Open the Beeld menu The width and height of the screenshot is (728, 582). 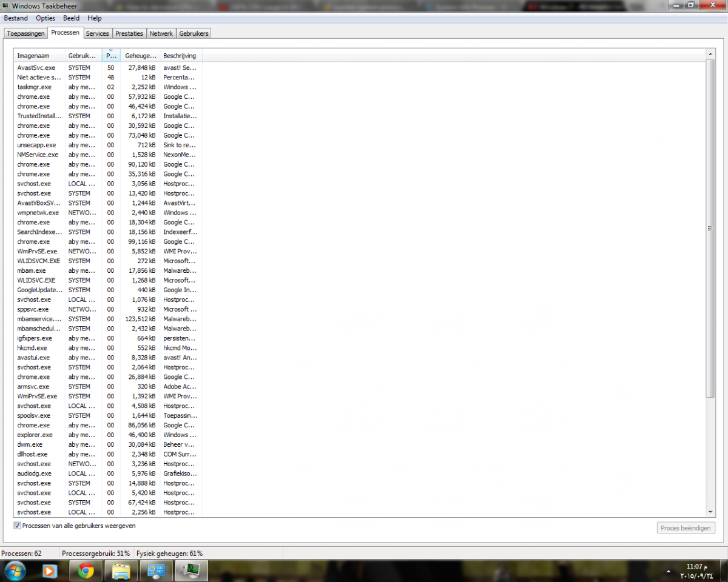tap(72, 18)
